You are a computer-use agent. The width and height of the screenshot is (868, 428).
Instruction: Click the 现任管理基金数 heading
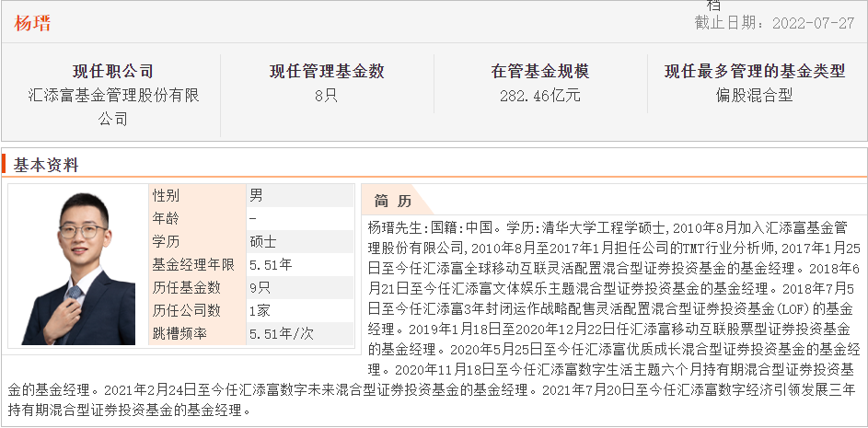click(327, 72)
